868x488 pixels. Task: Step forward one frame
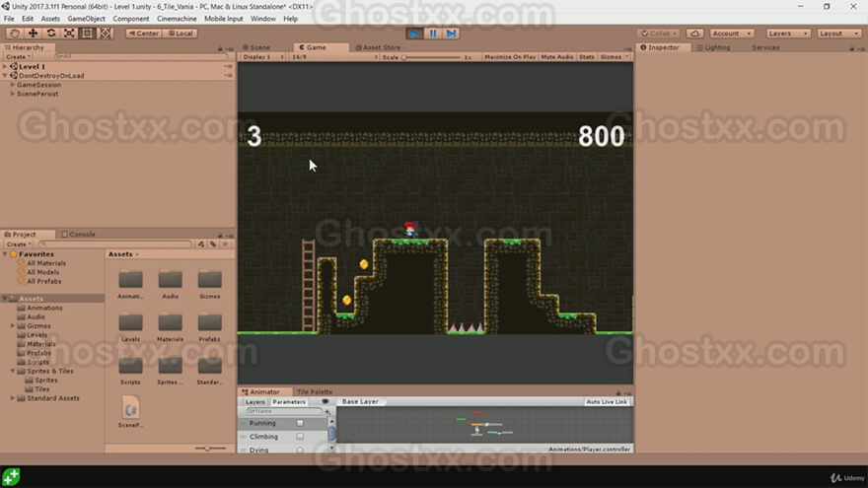click(x=451, y=34)
